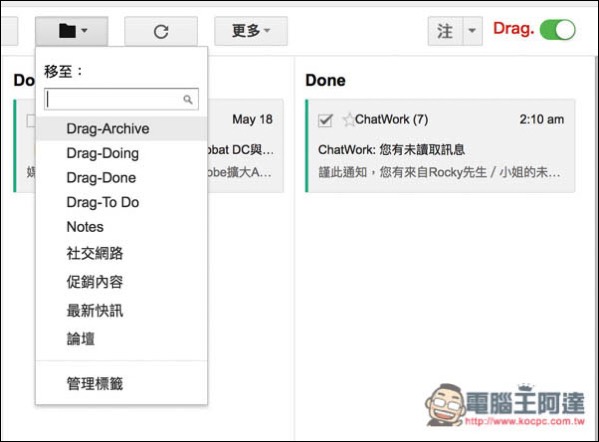Open 管理標籤 manage labels link

tap(95, 384)
